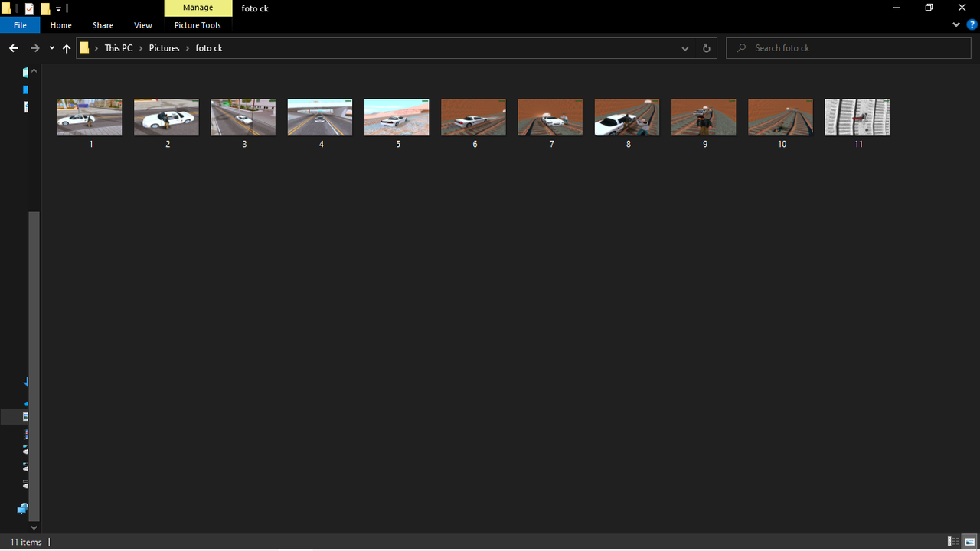This screenshot has height=551, width=980.
Task: Select image thumbnail 2
Action: (x=166, y=117)
